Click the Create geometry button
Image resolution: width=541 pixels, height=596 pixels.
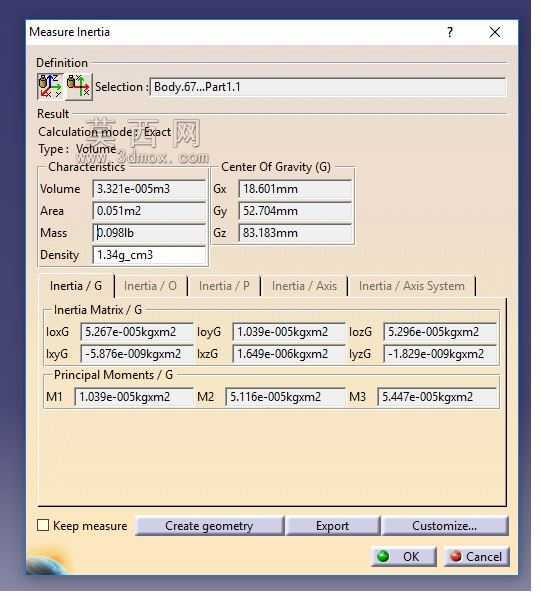click(x=209, y=526)
